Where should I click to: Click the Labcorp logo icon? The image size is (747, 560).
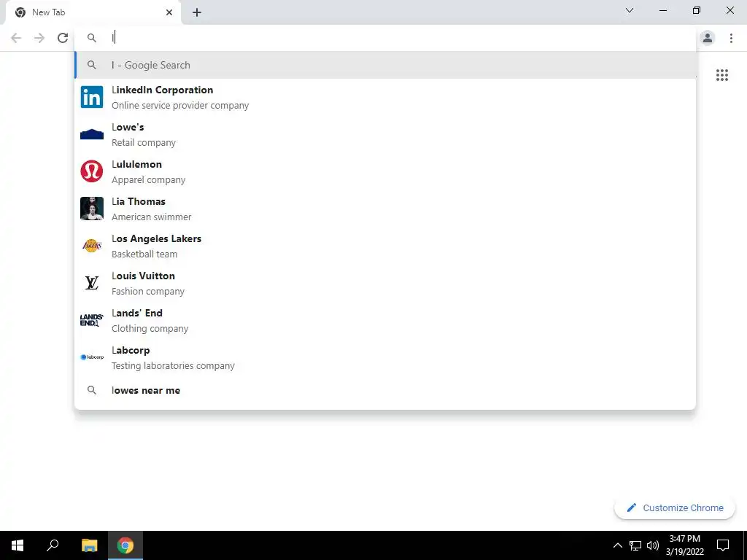(x=92, y=357)
